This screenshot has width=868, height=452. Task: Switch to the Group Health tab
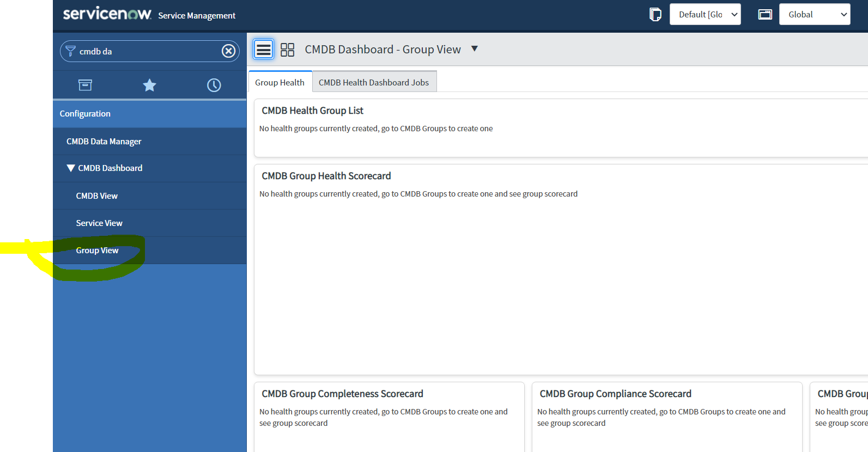click(x=280, y=82)
